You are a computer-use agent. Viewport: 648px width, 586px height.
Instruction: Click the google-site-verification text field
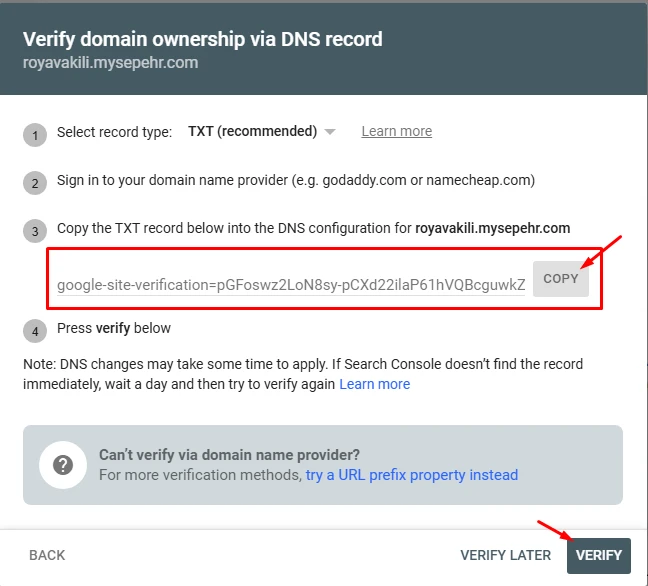click(291, 285)
